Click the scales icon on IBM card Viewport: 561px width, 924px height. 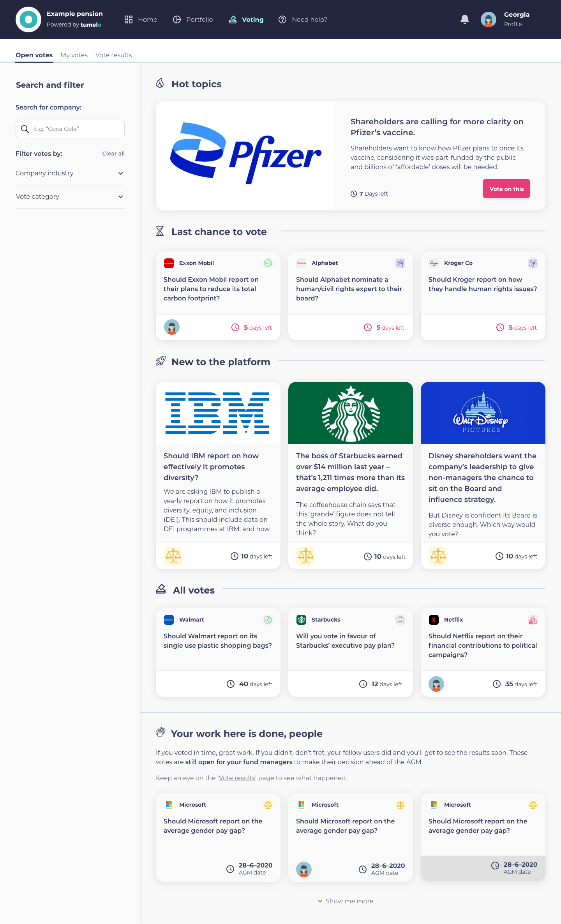[x=173, y=556]
